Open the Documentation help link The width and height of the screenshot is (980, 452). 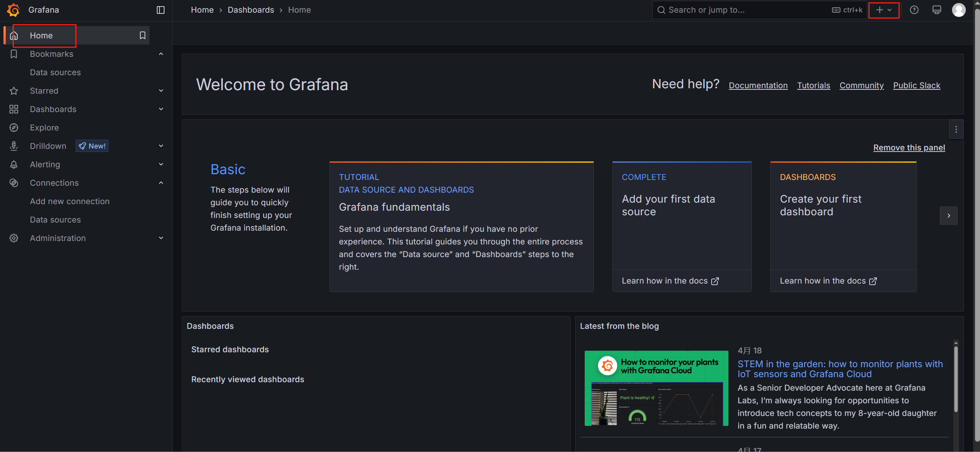click(758, 86)
